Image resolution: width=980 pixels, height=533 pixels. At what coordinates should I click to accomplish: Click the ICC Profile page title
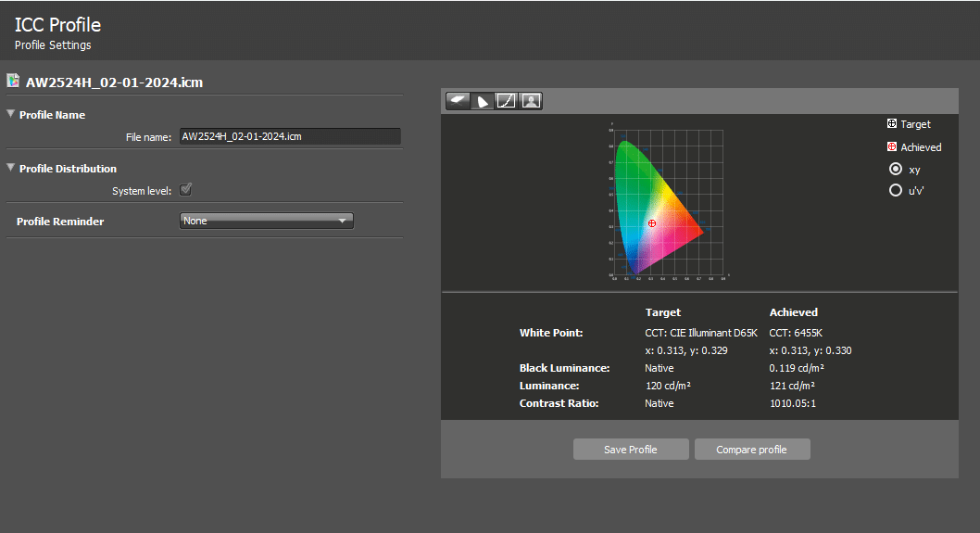57,25
